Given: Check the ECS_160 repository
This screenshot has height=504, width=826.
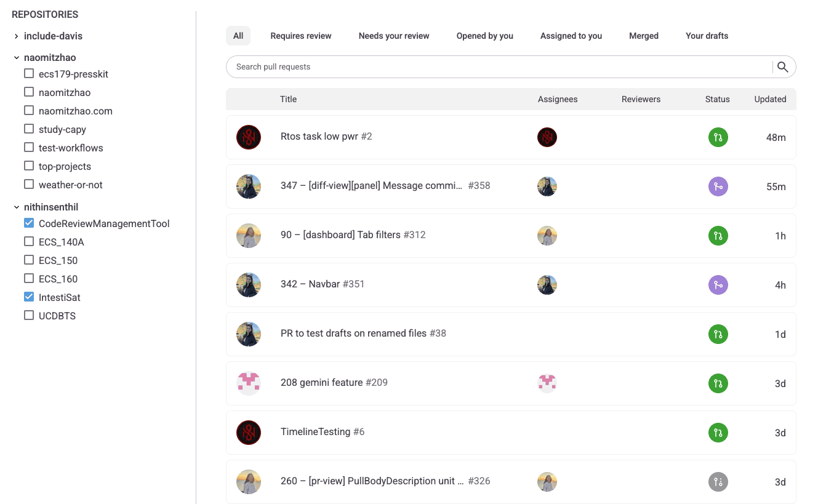Looking at the screenshot, I should (29, 278).
